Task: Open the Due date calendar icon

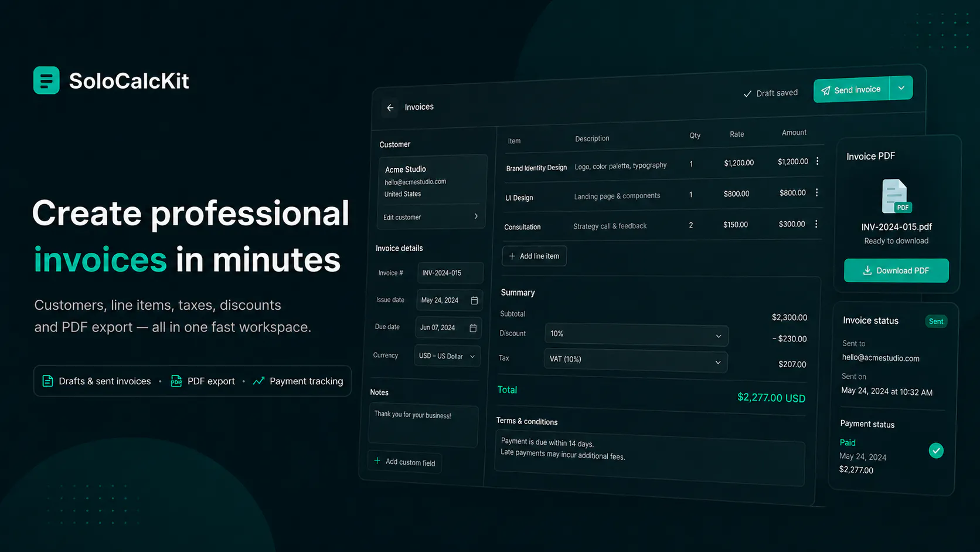Action: click(x=473, y=328)
